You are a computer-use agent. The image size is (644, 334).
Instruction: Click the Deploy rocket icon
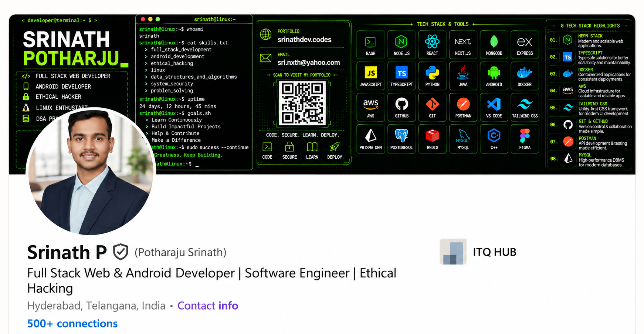click(335, 147)
